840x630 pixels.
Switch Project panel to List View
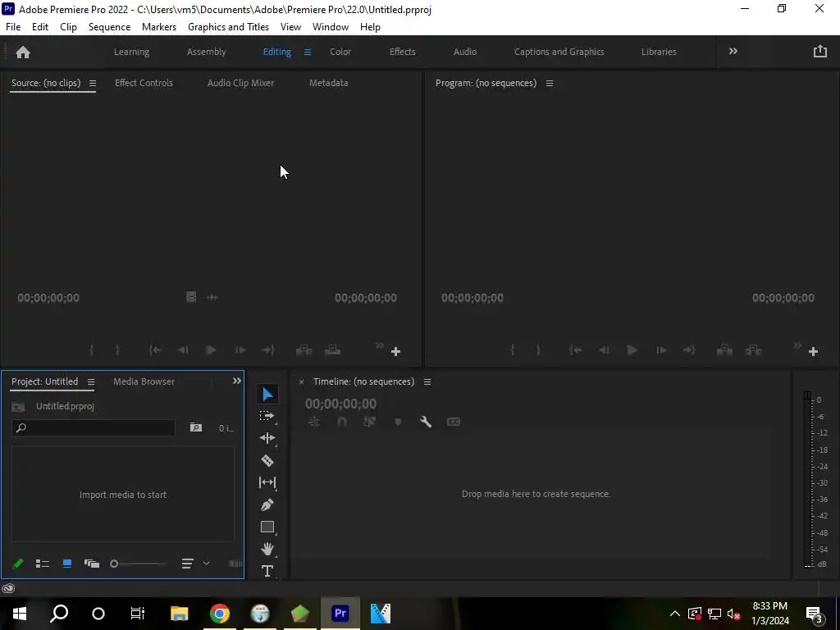pos(43,564)
